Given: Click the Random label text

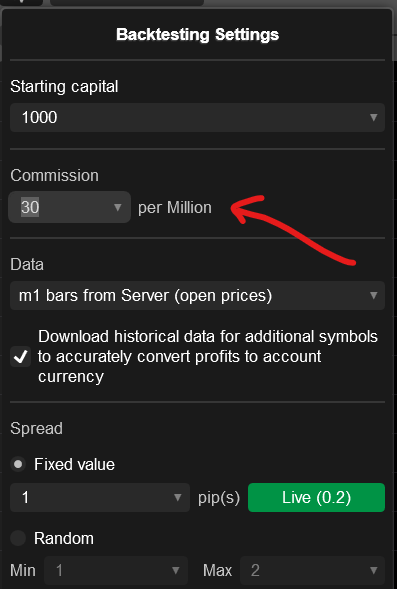Looking at the screenshot, I should (x=64, y=538).
